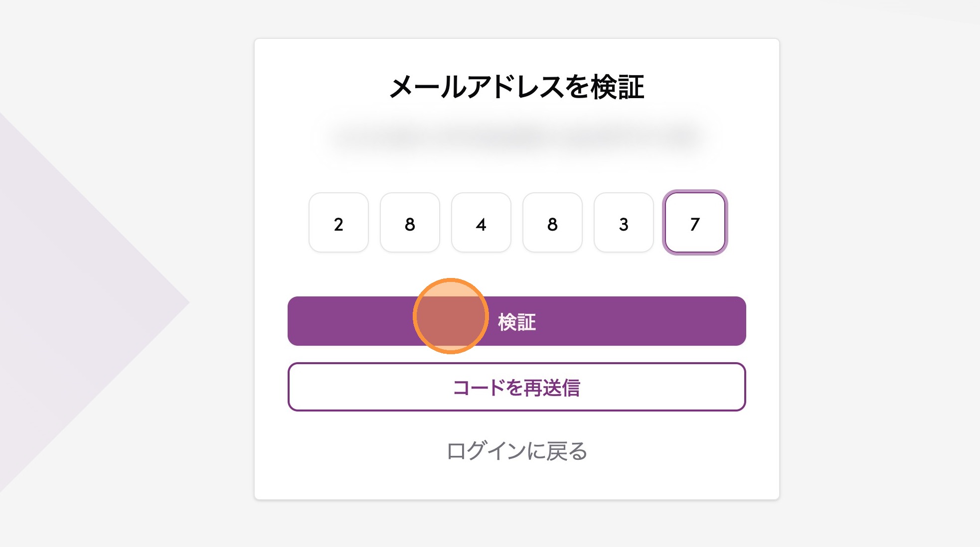This screenshot has width=980, height=547.
Task: Focus the fifth digit box showing 3
Action: tap(624, 223)
